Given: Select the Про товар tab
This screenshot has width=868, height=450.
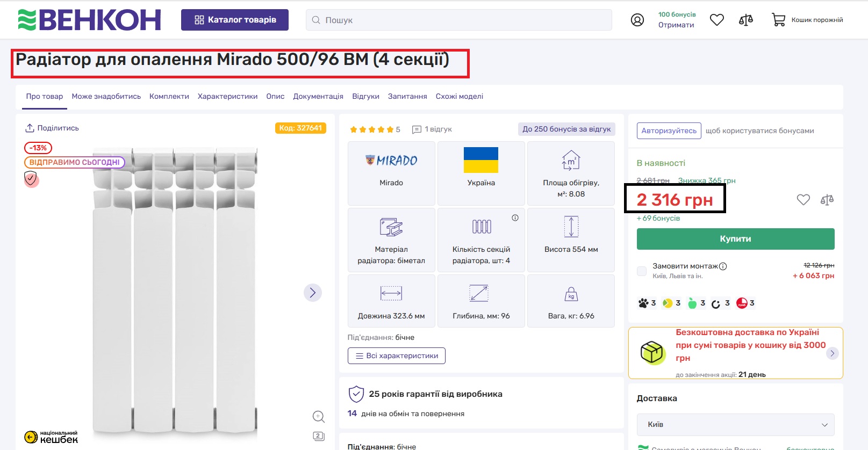Looking at the screenshot, I should tap(45, 97).
